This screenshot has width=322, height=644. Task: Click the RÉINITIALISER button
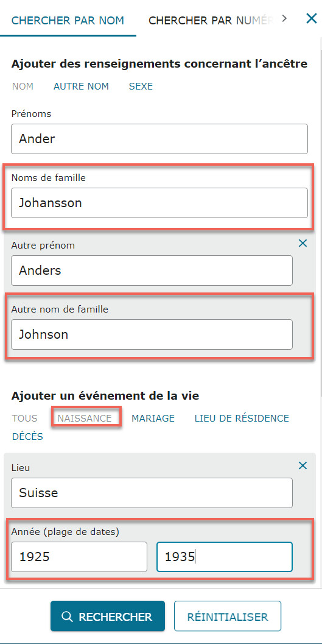point(228,616)
